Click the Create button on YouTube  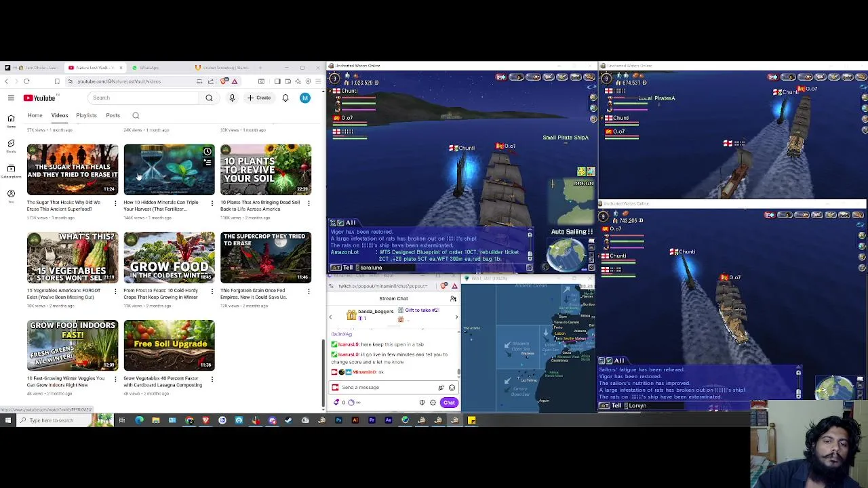[259, 98]
